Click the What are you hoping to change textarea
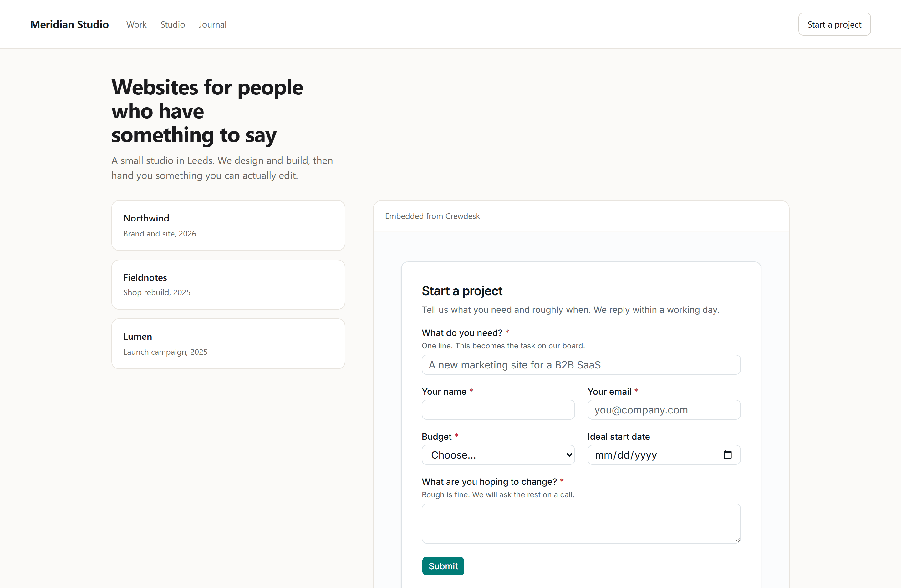 (581, 524)
